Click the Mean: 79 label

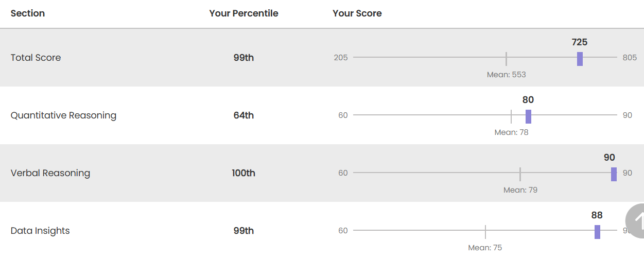click(x=520, y=190)
